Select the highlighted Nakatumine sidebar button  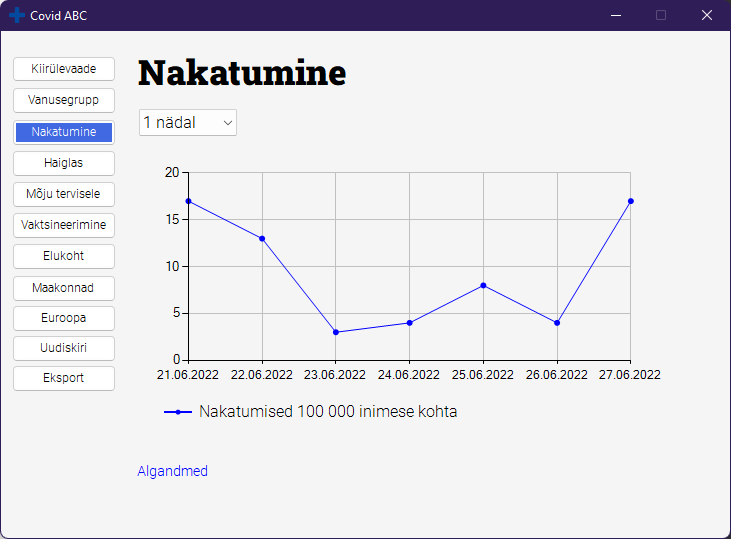point(64,132)
